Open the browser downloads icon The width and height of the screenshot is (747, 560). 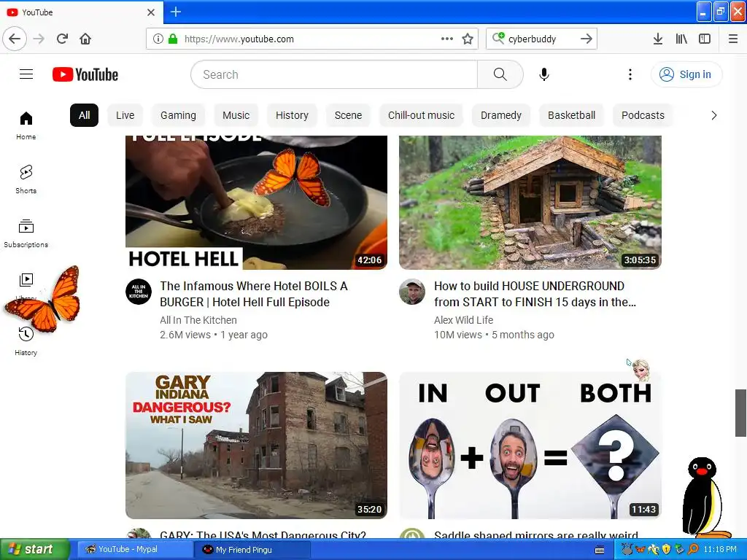point(658,39)
